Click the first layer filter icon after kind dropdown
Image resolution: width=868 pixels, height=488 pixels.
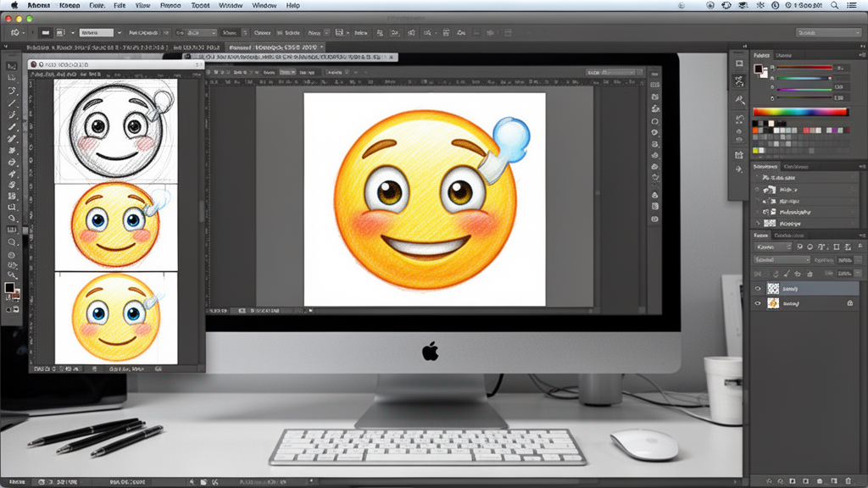(x=799, y=247)
